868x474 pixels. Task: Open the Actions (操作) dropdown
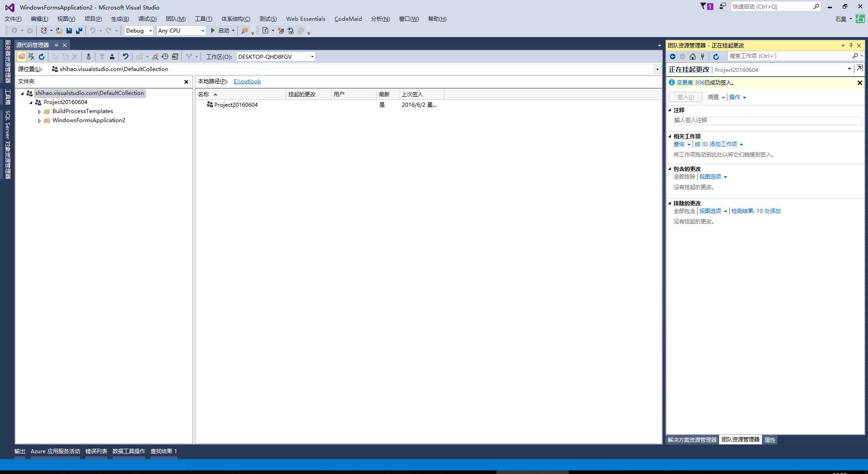737,97
